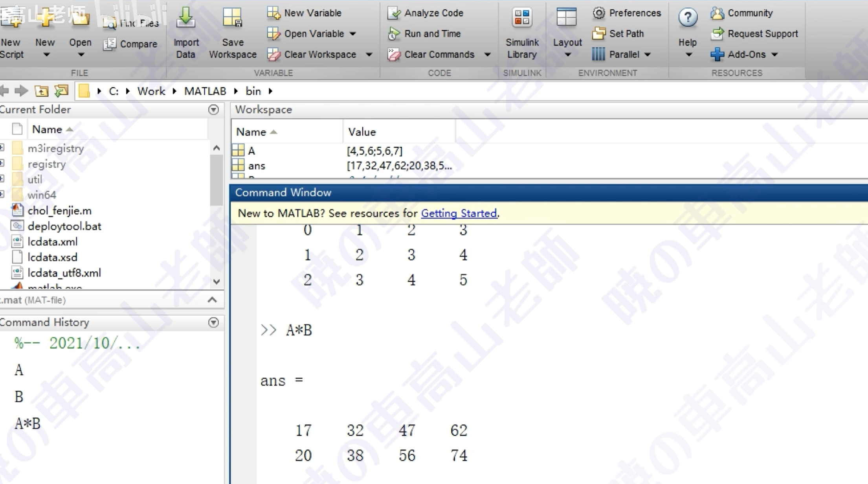
Task: Click MATLAB in the address path
Action: (205, 91)
